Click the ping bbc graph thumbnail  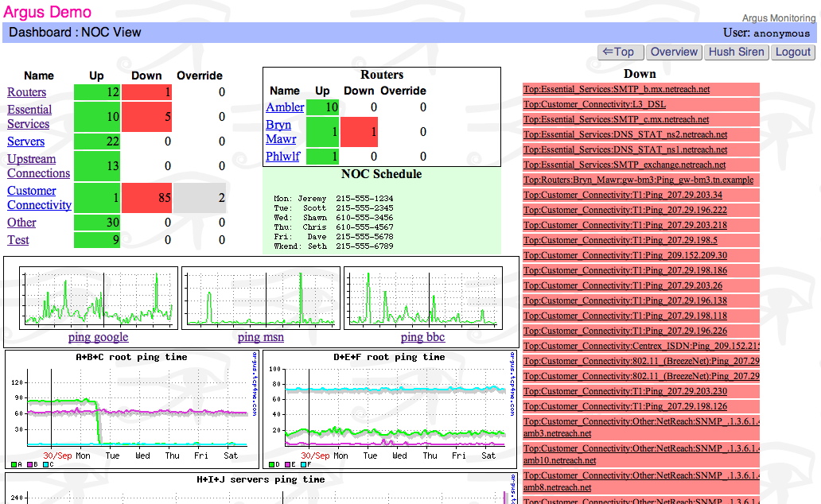(x=422, y=297)
